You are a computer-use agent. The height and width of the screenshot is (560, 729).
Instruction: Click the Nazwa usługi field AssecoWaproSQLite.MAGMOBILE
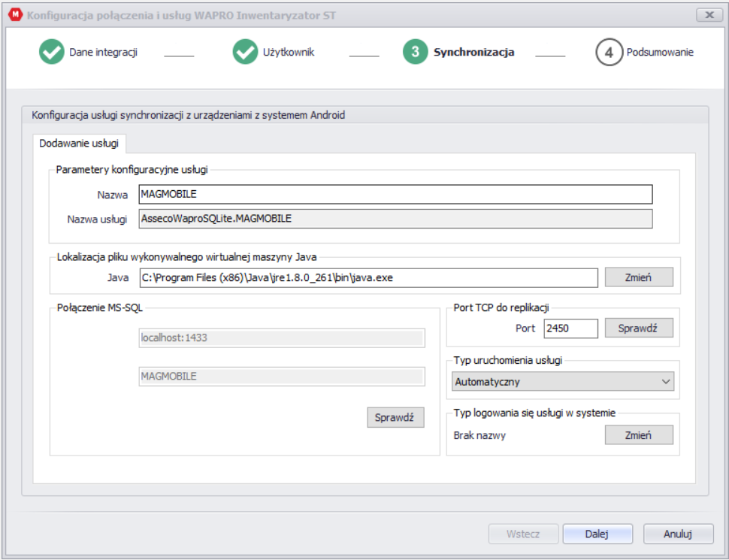pyautogui.click(x=395, y=219)
